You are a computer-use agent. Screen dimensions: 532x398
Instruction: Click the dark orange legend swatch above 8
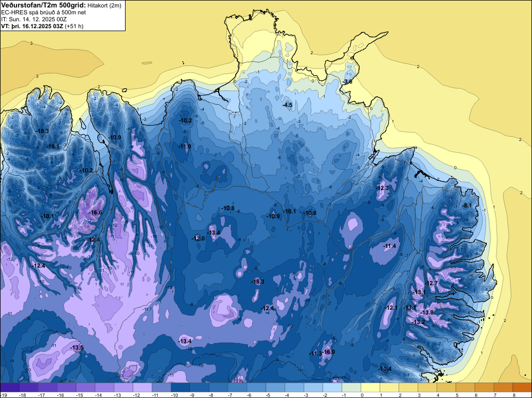point(522,387)
